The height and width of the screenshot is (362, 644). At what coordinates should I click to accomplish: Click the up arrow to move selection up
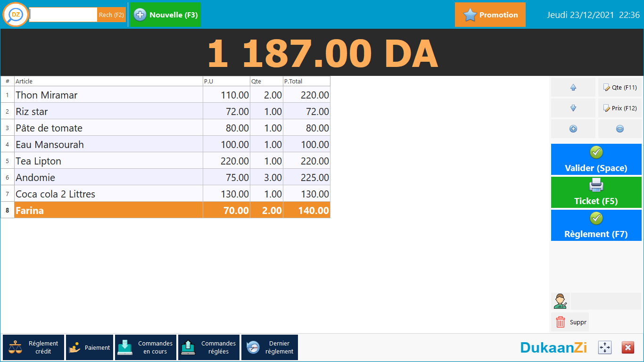(573, 88)
